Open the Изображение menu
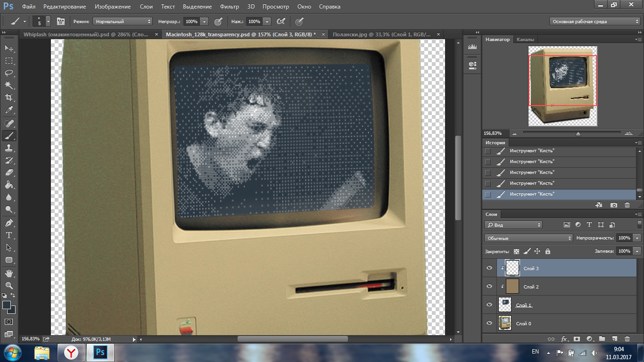Screen dimensions: 644x362 tap(113, 7)
